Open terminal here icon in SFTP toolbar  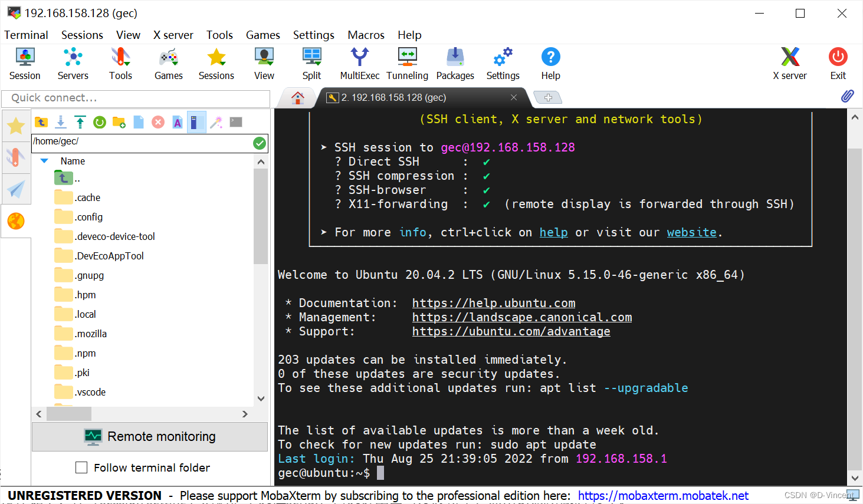pos(236,122)
